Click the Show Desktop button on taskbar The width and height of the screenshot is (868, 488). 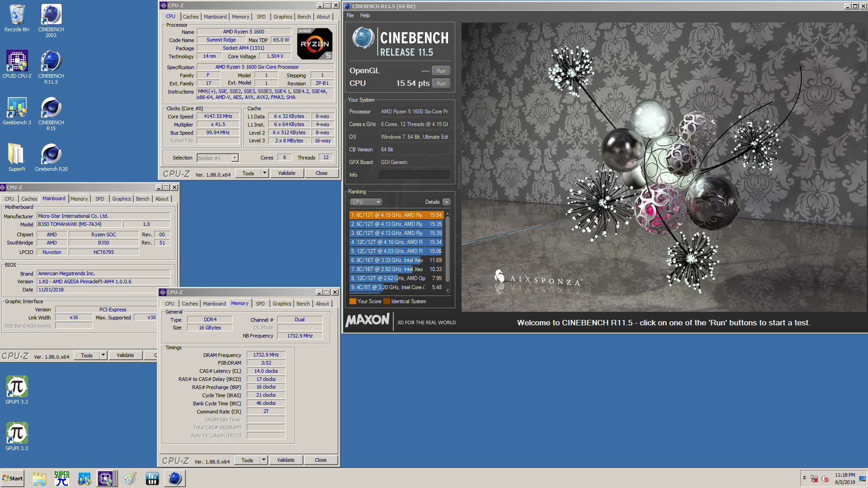pos(863,479)
